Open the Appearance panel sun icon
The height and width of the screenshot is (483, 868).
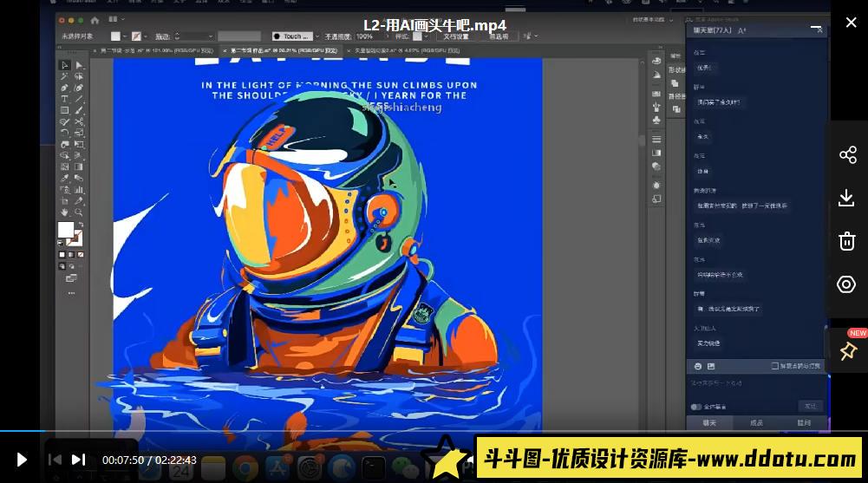coord(656,185)
